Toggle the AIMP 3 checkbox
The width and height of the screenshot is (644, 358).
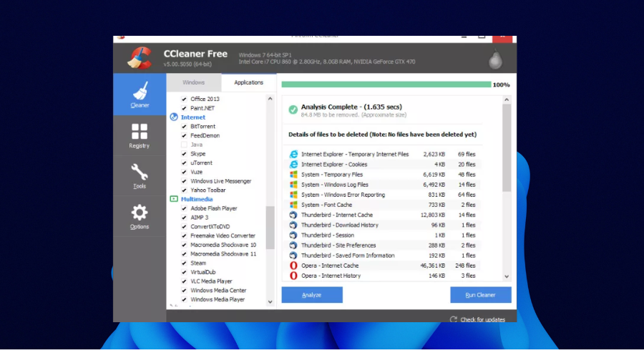(x=184, y=218)
